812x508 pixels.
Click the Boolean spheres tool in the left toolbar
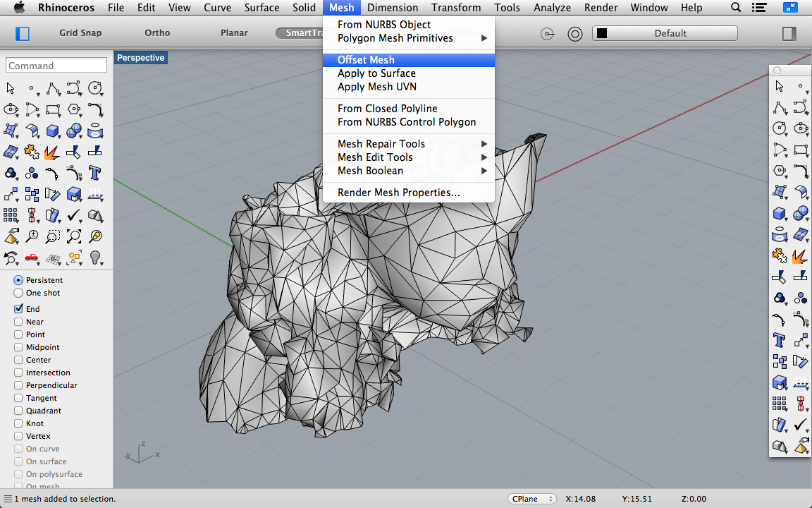pos(74,131)
